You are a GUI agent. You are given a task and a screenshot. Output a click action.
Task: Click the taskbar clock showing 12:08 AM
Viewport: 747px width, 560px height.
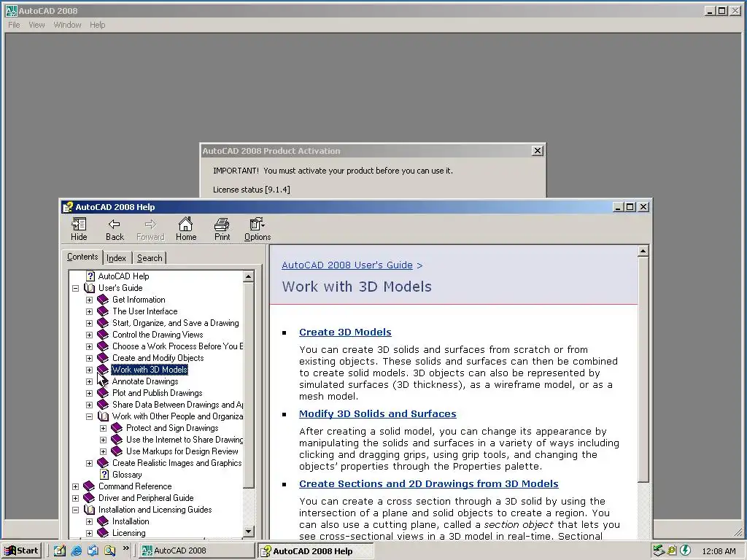[719, 551]
